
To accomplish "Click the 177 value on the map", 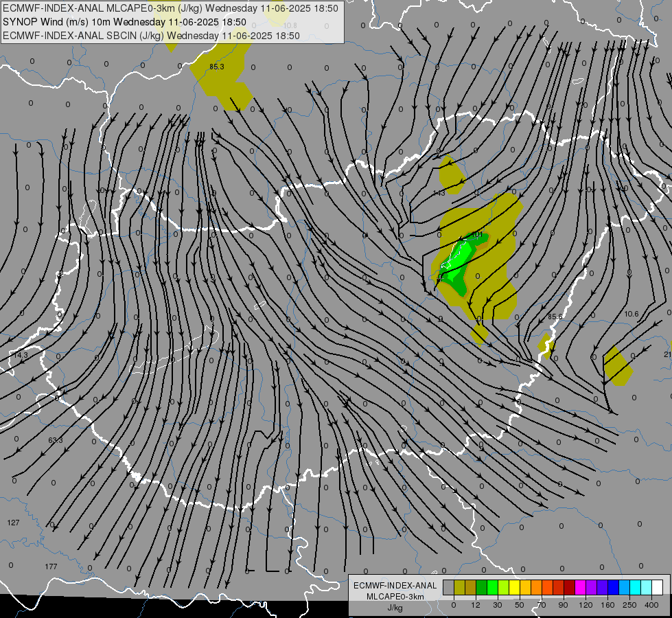I will click(51, 566).
